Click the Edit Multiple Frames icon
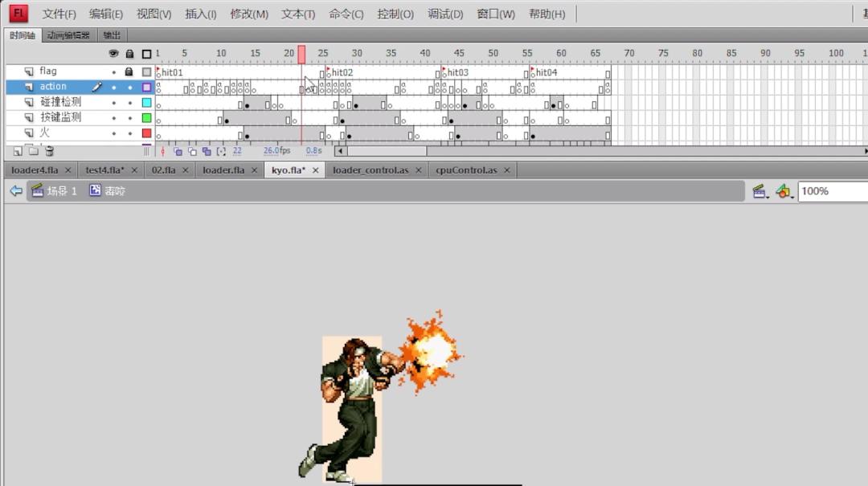 point(207,151)
